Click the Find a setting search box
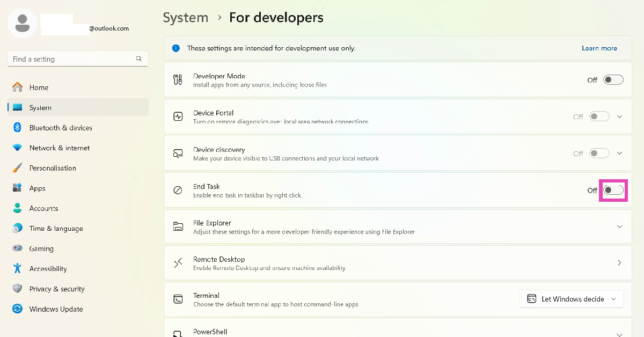 coord(72,59)
